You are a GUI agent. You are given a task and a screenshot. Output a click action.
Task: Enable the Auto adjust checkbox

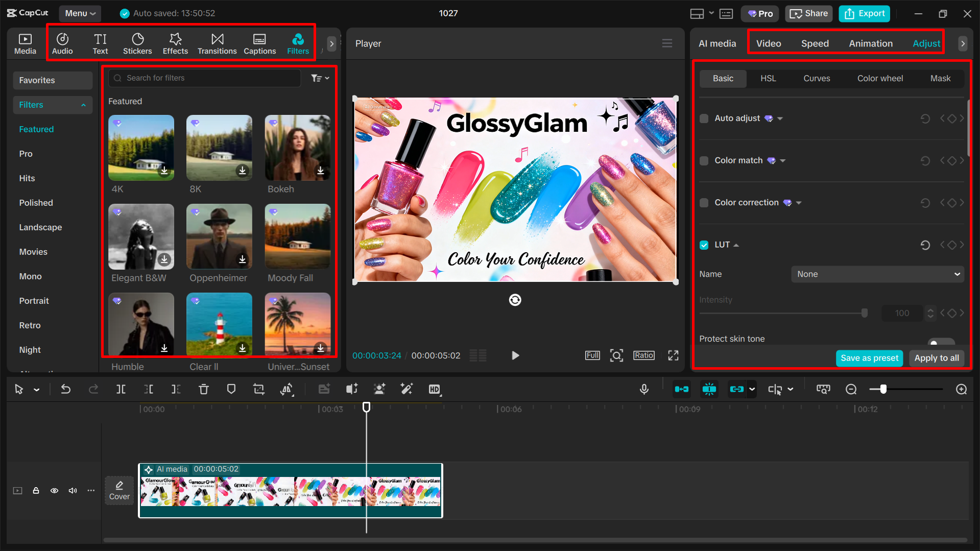(x=704, y=118)
